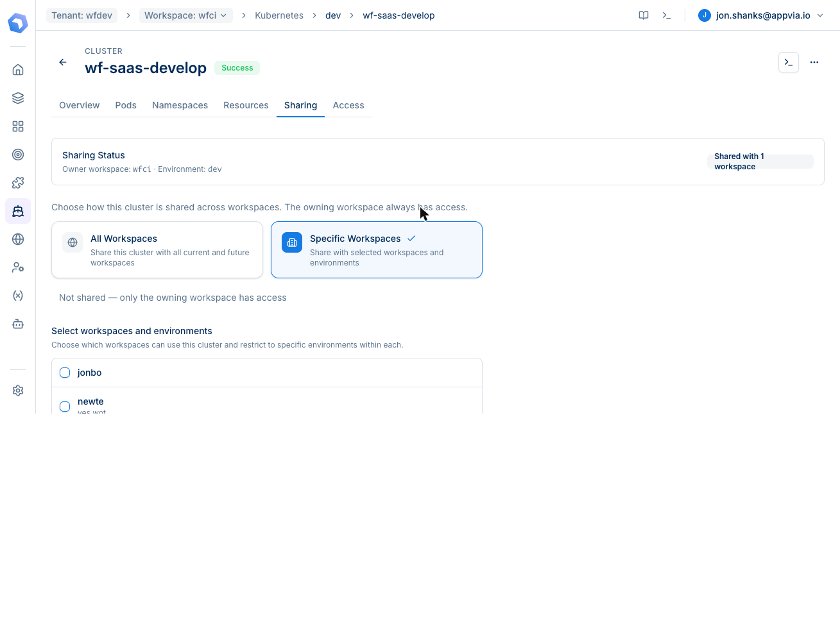This screenshot has height=622, width=840.
Task: Expand the Workspace: wfci dropdown
Action: pos(186,15)
